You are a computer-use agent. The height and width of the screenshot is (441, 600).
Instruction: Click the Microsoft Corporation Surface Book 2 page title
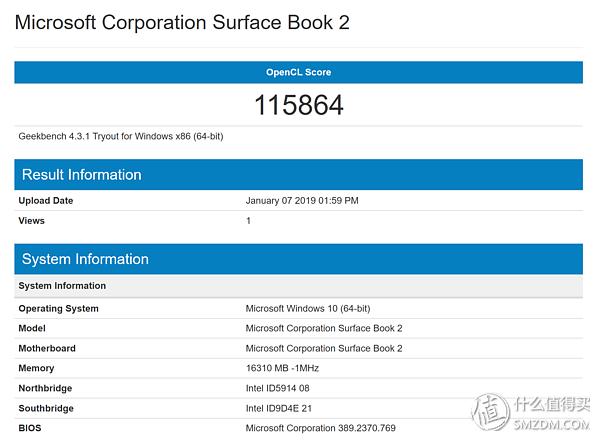(182, 22)
